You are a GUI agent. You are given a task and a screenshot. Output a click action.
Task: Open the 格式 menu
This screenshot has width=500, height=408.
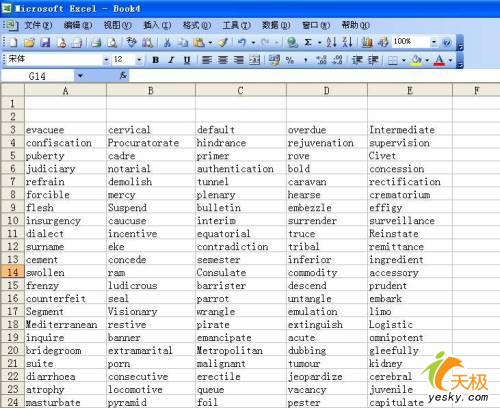tap(197, 25)
